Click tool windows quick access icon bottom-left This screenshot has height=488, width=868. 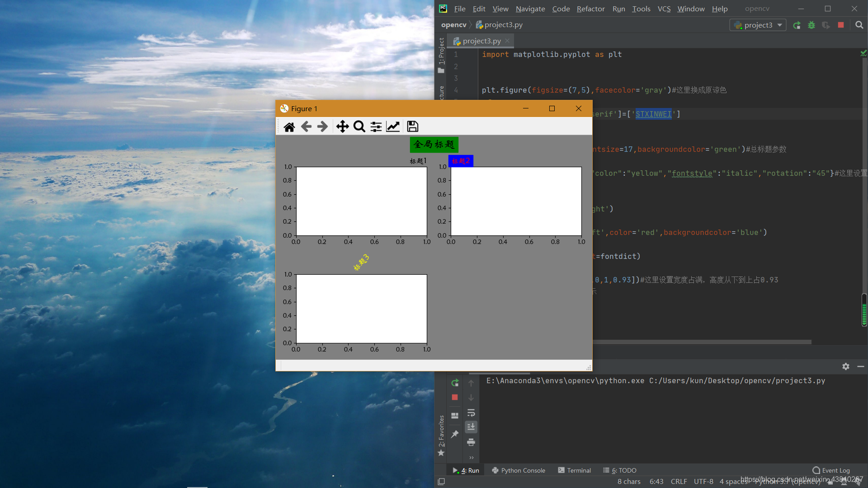click(x=442, y=482)
